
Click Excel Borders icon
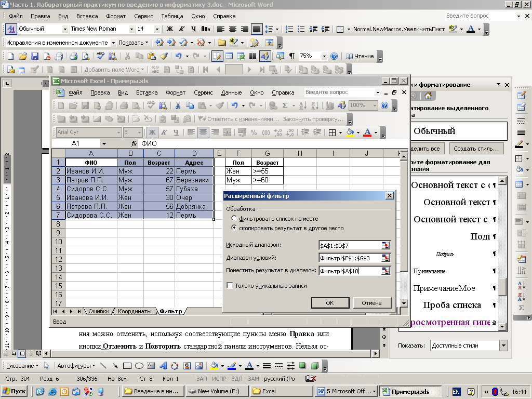point(332,132)
